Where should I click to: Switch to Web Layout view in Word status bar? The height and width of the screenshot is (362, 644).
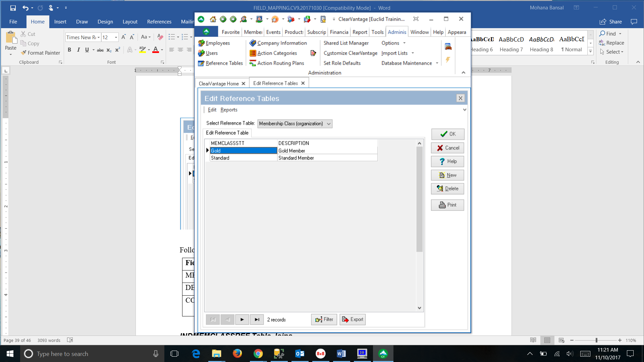click(561, 340)
